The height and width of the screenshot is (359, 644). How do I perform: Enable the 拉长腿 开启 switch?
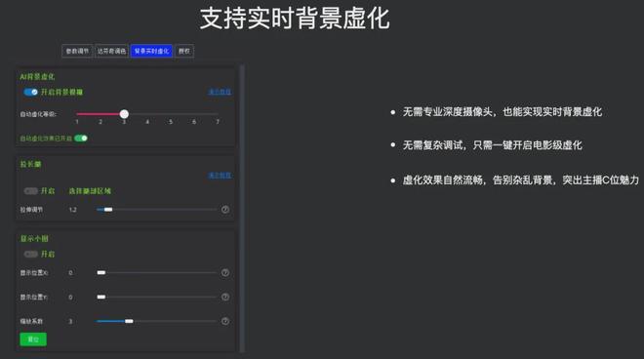31,191
